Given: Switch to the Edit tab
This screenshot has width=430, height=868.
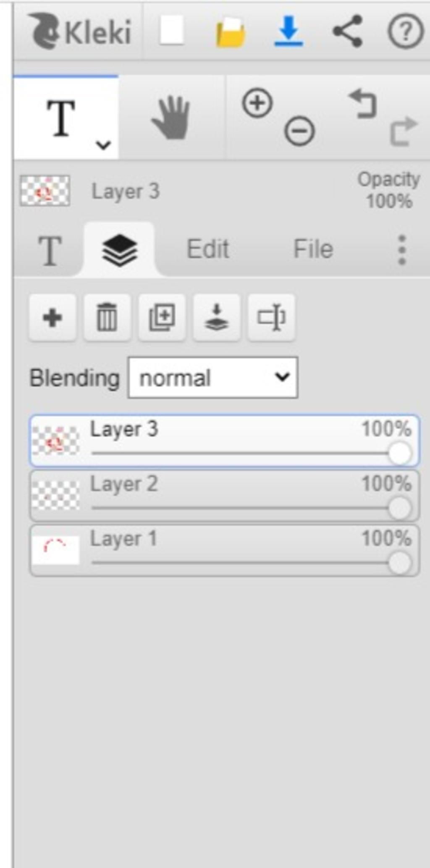Looking at the screenshot, I should click(x=208, y=249).
